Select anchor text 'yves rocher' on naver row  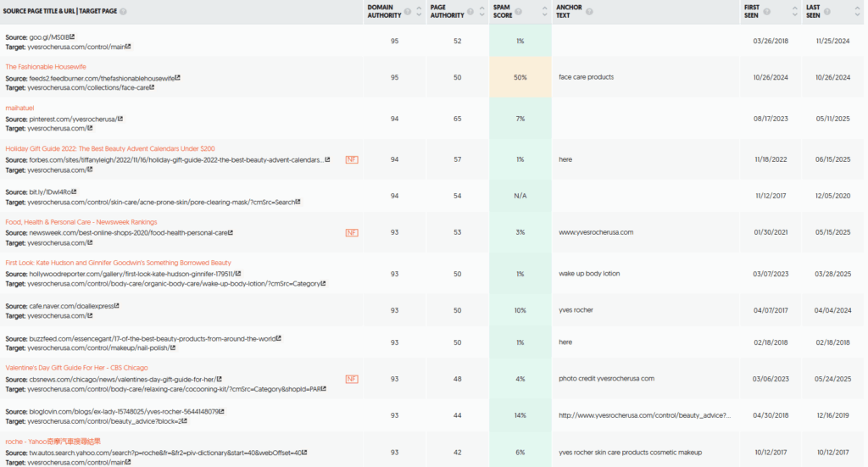pos(576,310)
